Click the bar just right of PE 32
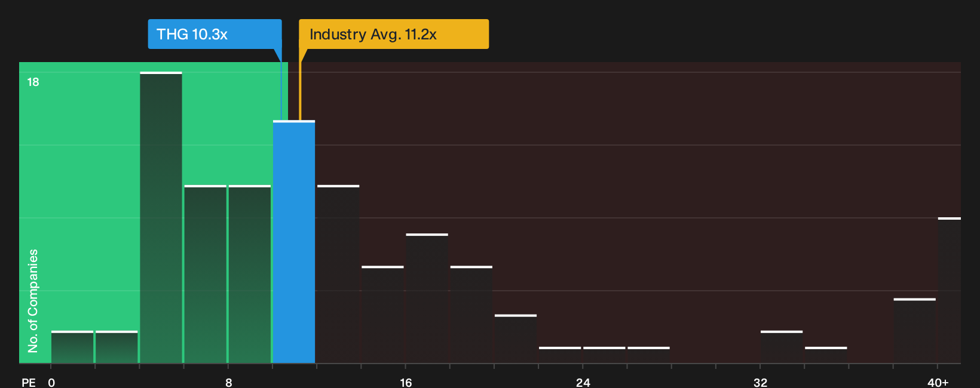The image size is (980, 388). coord(782,347)
